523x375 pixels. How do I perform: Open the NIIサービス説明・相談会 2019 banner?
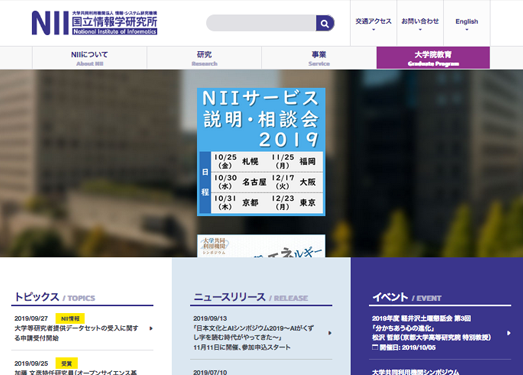click(x=261, y=152)
